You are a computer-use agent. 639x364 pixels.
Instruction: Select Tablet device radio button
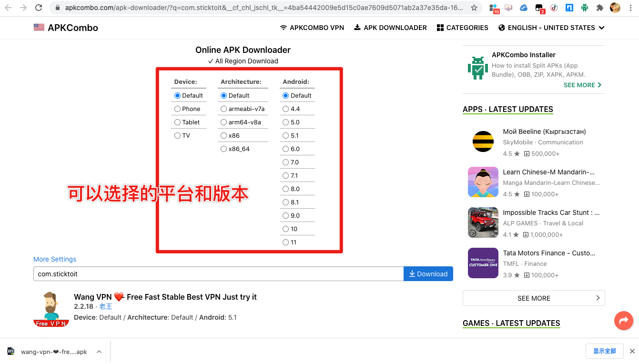point(178,122)
